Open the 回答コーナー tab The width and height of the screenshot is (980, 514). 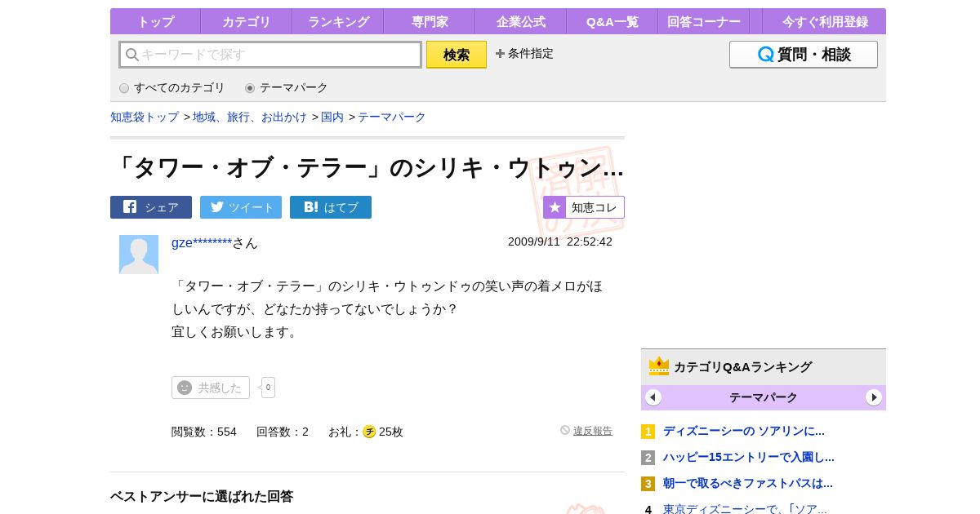704,22
